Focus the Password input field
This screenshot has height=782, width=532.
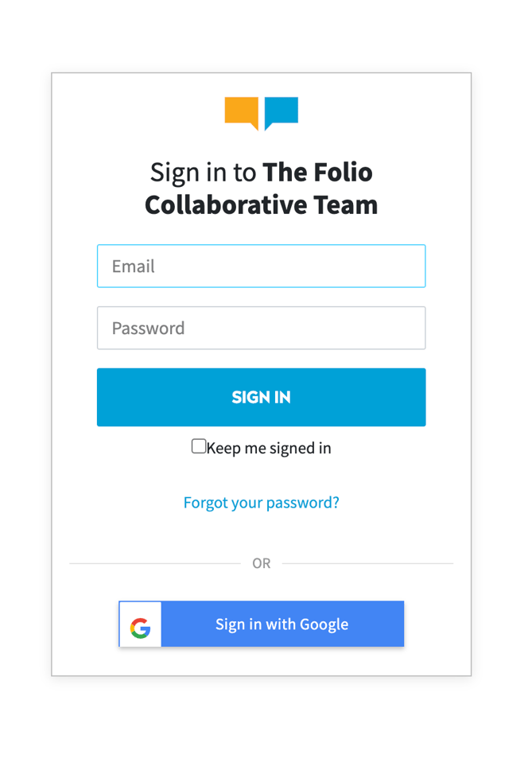tap(261, 328)
